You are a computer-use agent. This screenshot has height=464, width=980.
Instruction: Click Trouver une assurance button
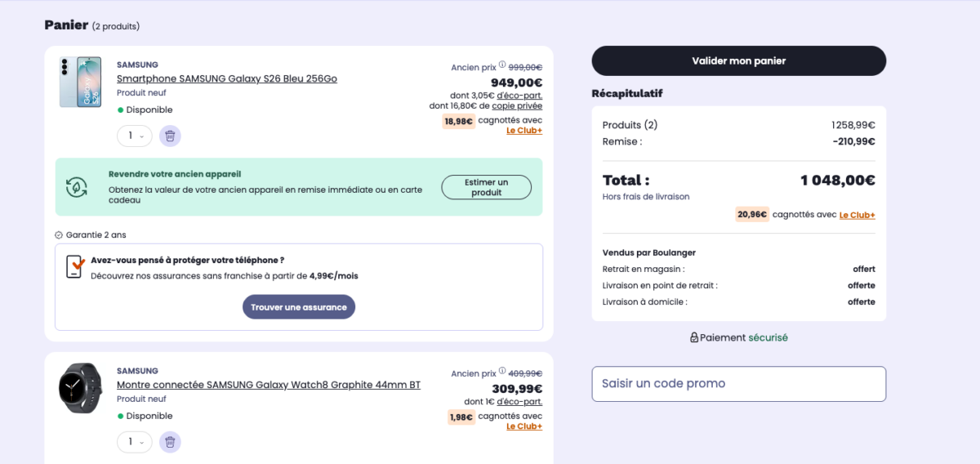coord(299,307)
